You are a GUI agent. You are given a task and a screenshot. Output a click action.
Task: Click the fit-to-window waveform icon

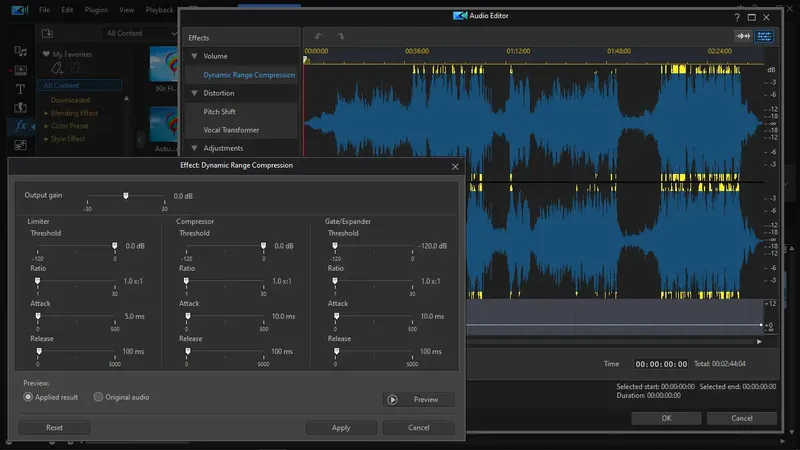743,36
